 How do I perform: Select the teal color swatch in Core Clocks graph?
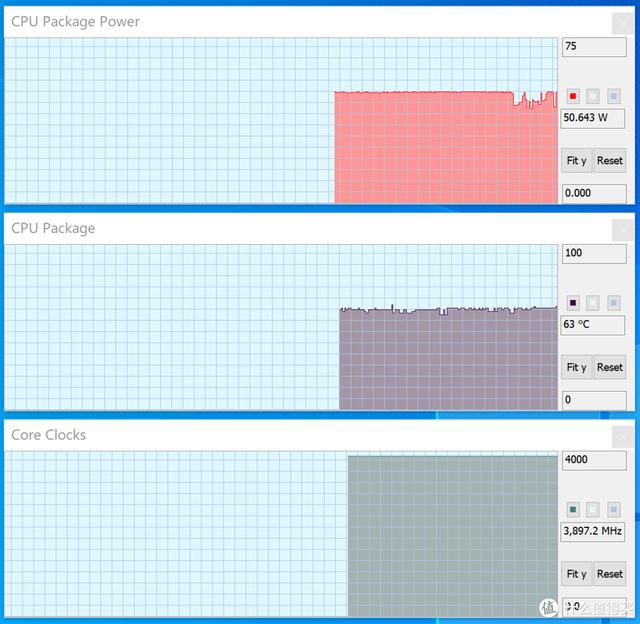click(x=573, y=509)
